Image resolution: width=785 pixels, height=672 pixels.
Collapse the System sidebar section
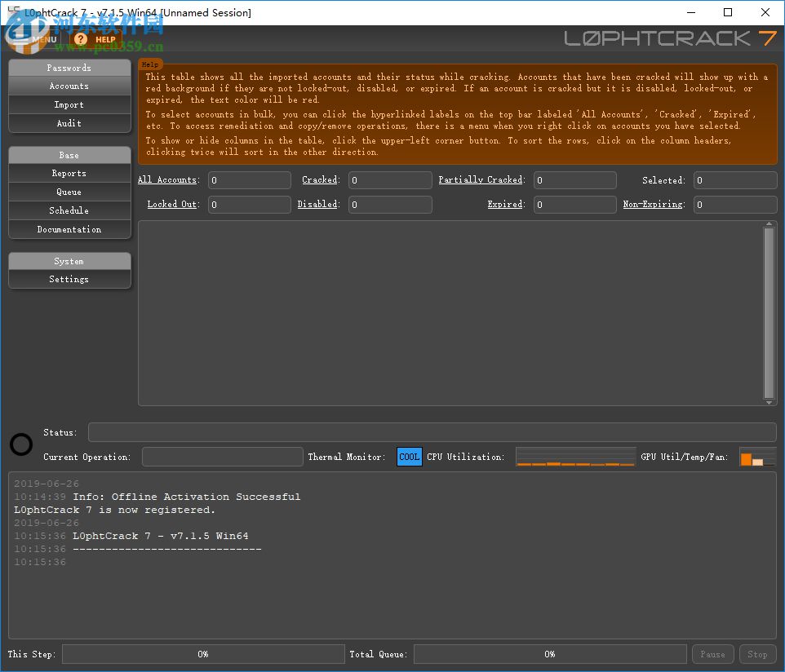pyautogui.click(x=69, y=261)
